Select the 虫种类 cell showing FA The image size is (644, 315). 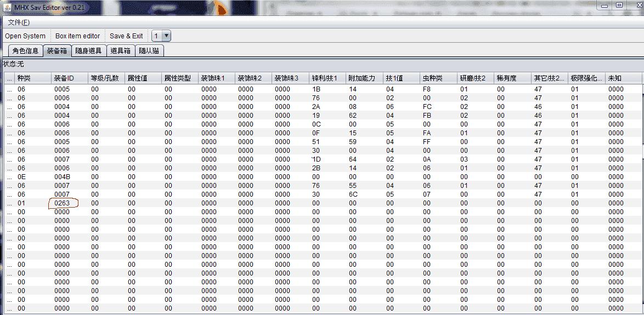[438, 133]
